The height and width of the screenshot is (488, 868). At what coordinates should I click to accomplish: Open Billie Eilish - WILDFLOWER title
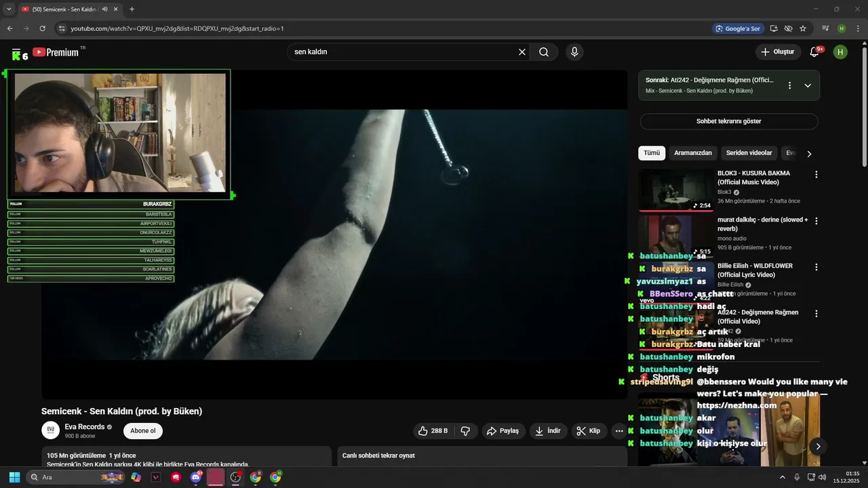pyautogui.click(x=755, y=270)
